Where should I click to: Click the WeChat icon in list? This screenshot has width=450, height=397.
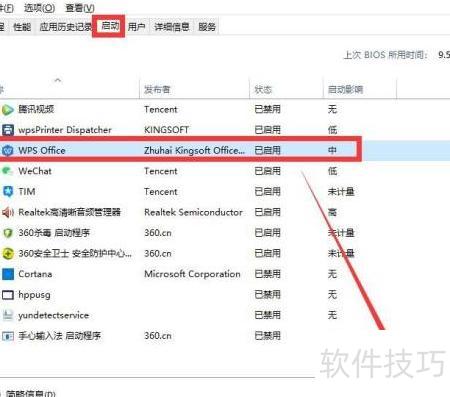(x=7, y=171)
